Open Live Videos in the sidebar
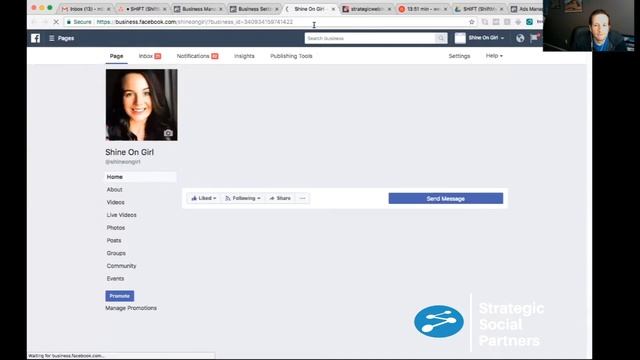The width and height of the screenshot is (640, 360). click(121, 215)
